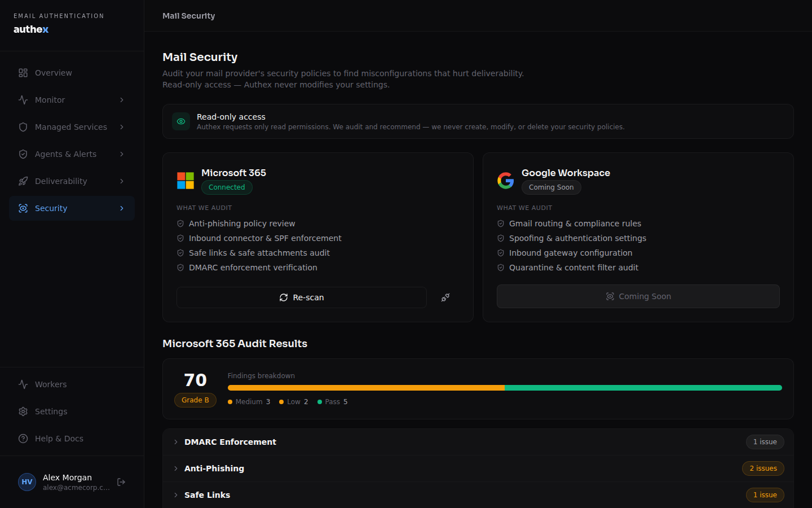
Task: Click the 1 issue badge on Safe Links
Action: [x=765, y=495]
